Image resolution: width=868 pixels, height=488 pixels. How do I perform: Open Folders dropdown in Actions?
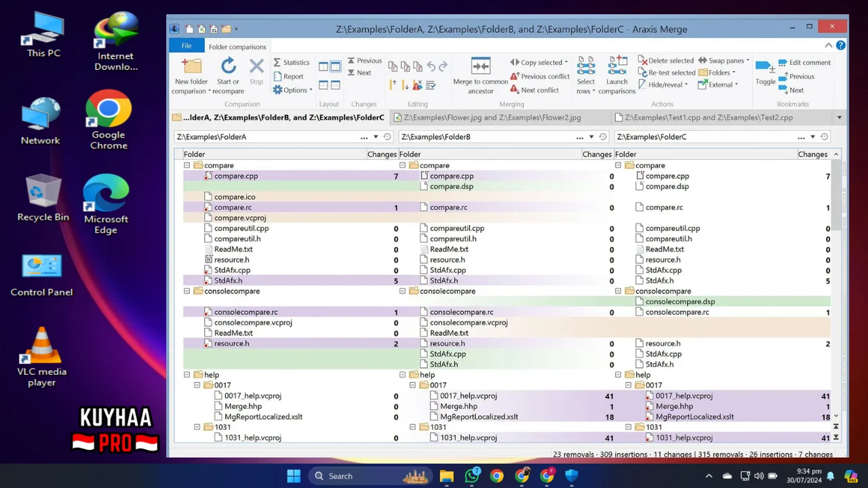coord(717,73)
